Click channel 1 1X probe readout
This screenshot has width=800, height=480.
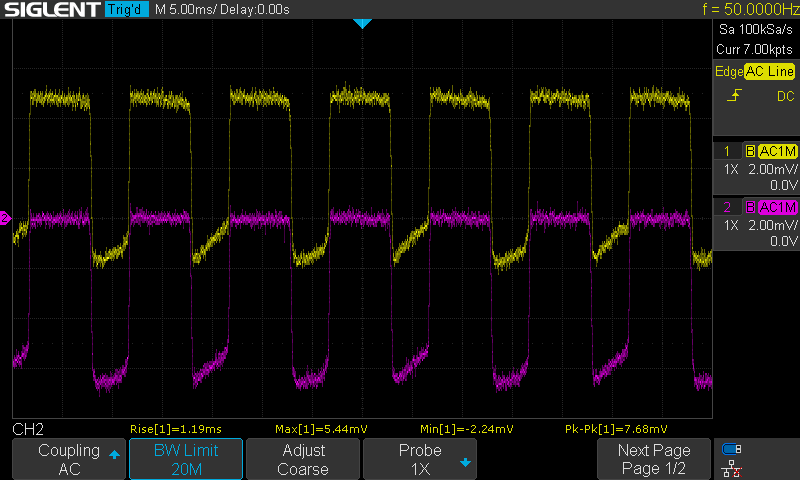pos(731,169)
